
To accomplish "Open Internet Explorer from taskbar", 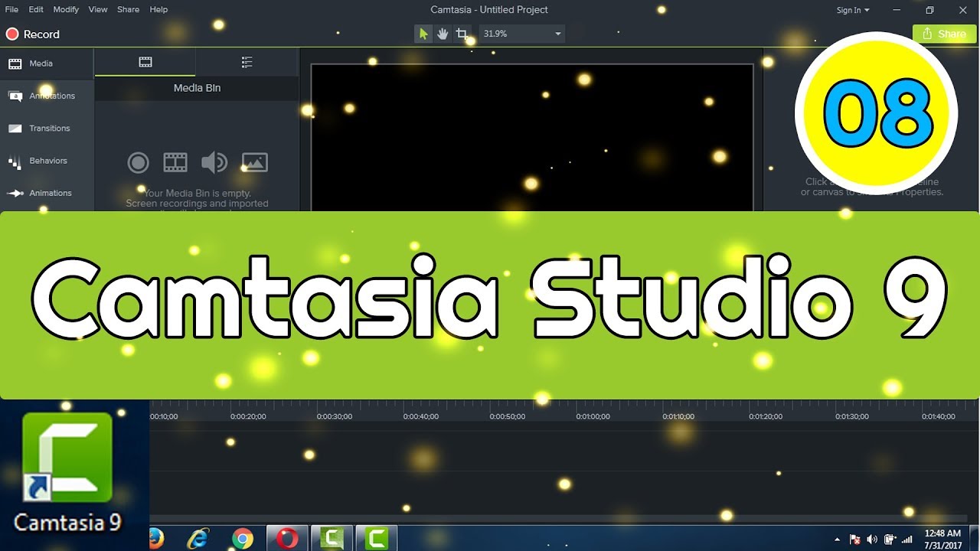I will click(x=199, y=539).
